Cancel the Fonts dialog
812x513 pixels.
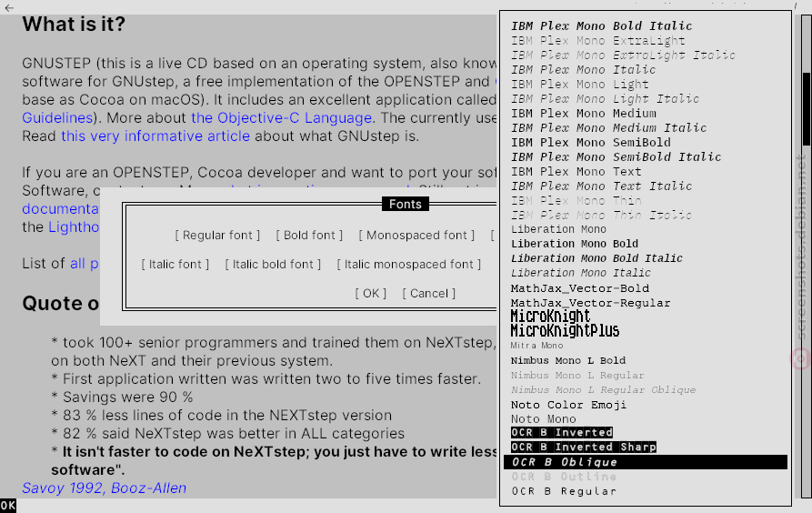coord(429,293)
